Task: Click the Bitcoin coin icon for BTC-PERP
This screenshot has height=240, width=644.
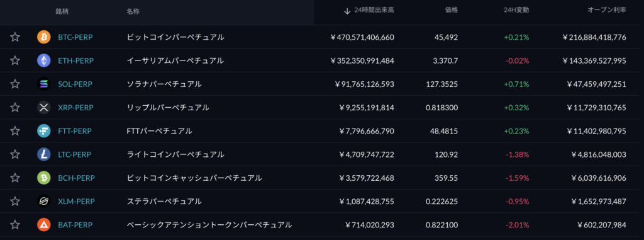Action: click(x=43, y=37)
